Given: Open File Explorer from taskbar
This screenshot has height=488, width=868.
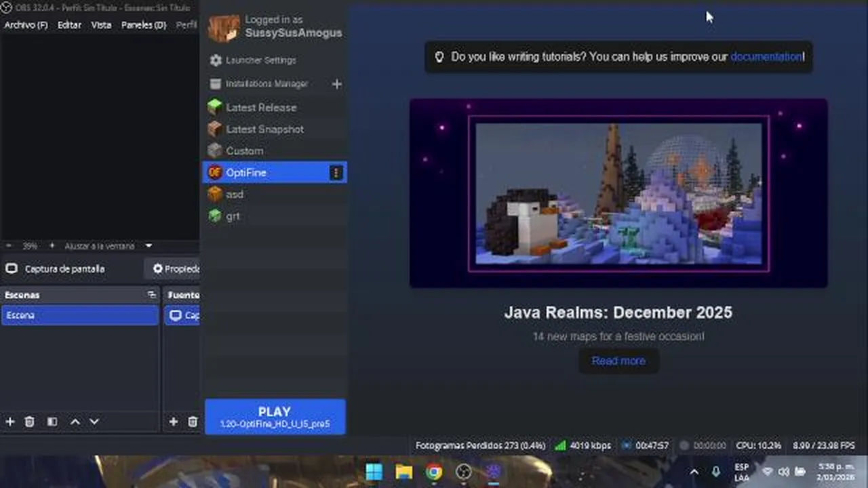Looking at the screenshot, I should click(404, 472).
